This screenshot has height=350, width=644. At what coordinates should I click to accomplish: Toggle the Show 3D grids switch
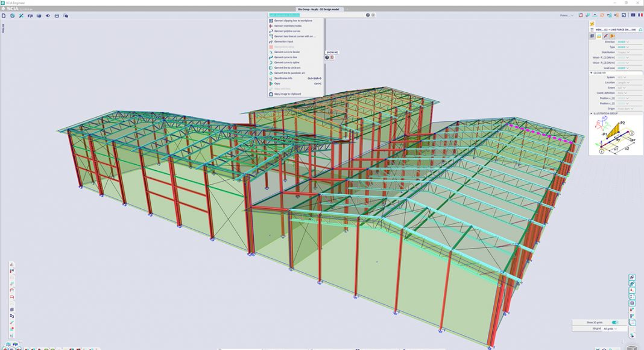615,322
